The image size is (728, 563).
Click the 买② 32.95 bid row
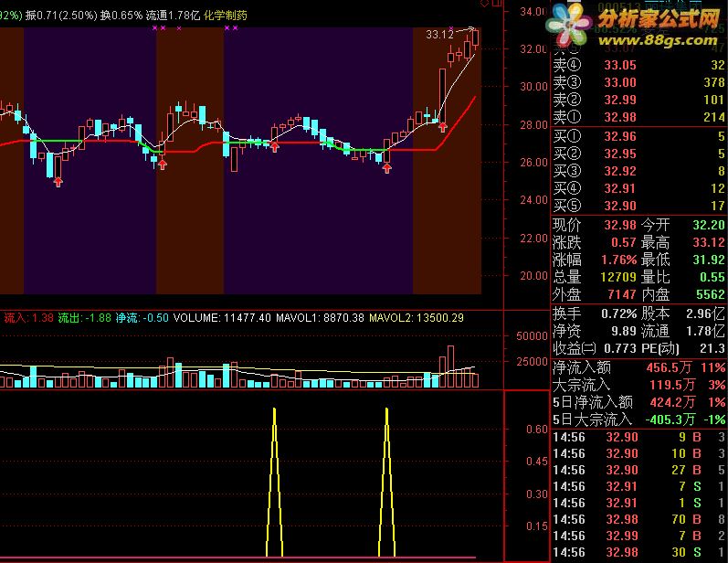click(638, 154)
